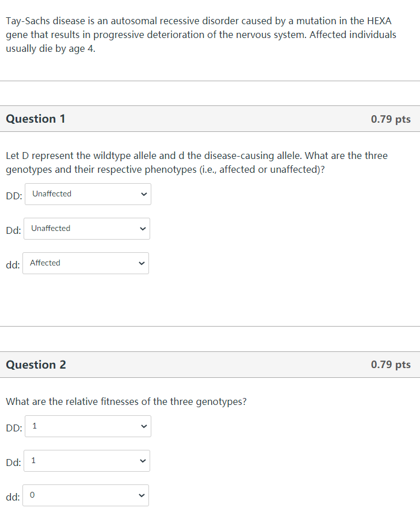This screenshot has height=523, width=420.
Task: Open the dd fitness dropdown showing 0
Action: 86,495
